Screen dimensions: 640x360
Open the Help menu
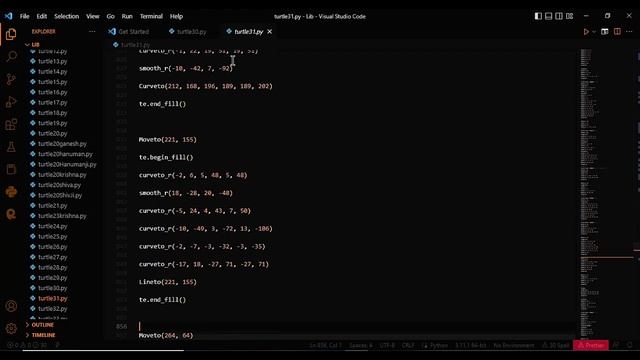pyautogui.click(x=176, y=16)
